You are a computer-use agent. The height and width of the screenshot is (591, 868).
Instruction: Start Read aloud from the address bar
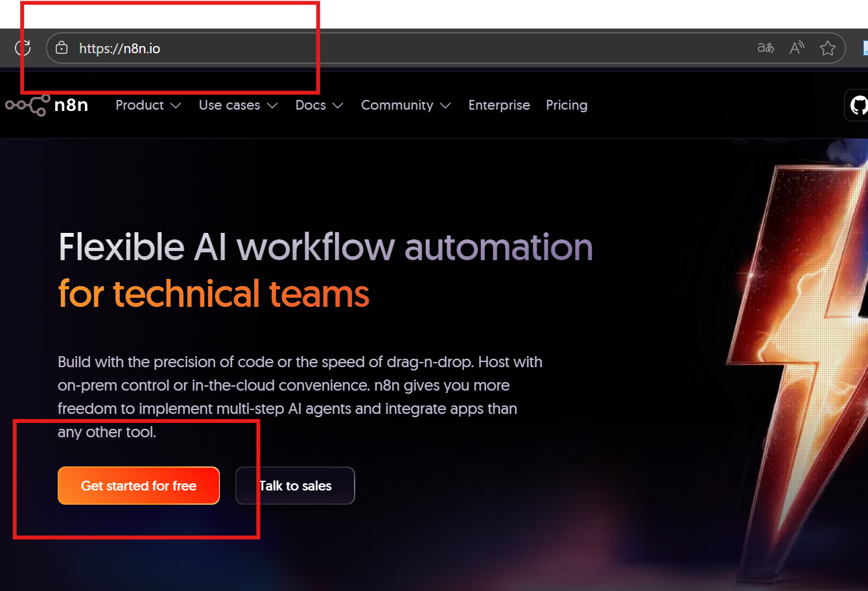coord(797,48)
